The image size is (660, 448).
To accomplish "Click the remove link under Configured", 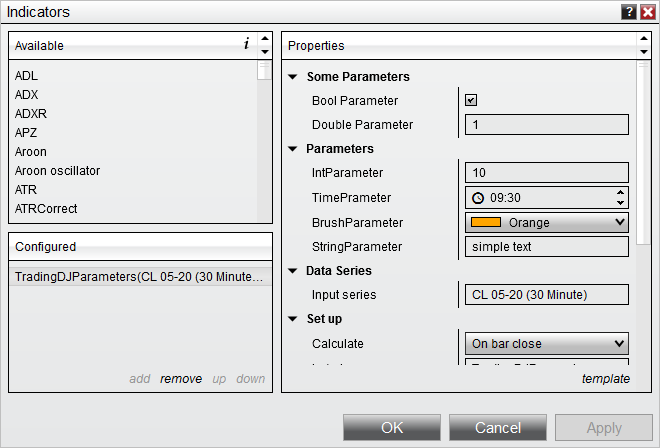I will [x=181, y=379].
